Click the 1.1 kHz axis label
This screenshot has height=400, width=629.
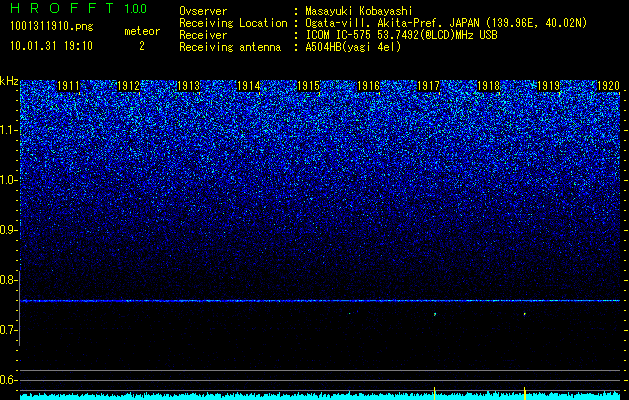point(9,130)
